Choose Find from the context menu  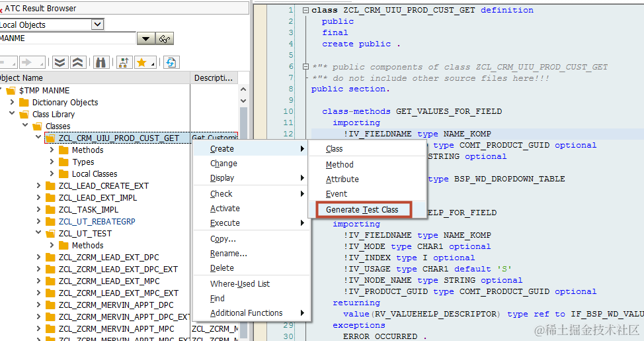point(251,299)
